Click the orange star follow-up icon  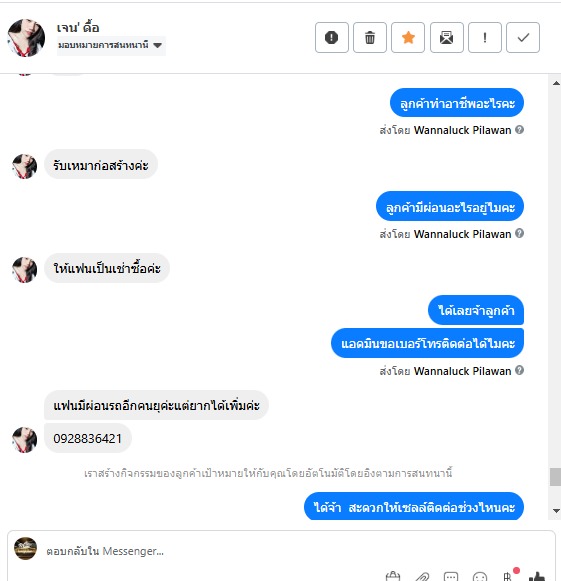tap(408, 37)
